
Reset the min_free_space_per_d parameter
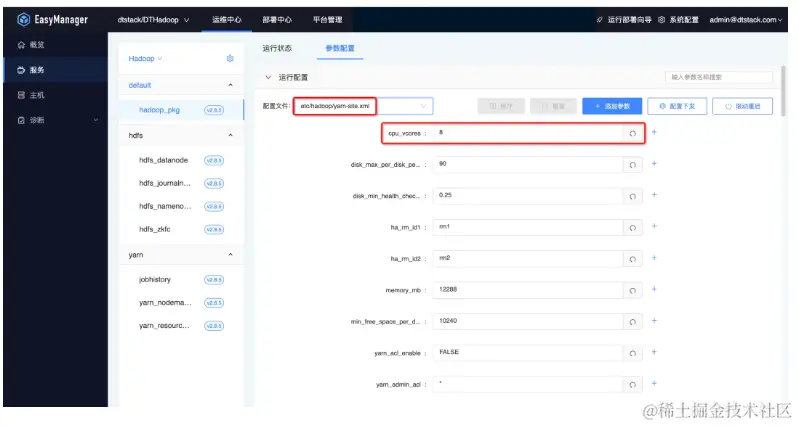tap(633, 322)
